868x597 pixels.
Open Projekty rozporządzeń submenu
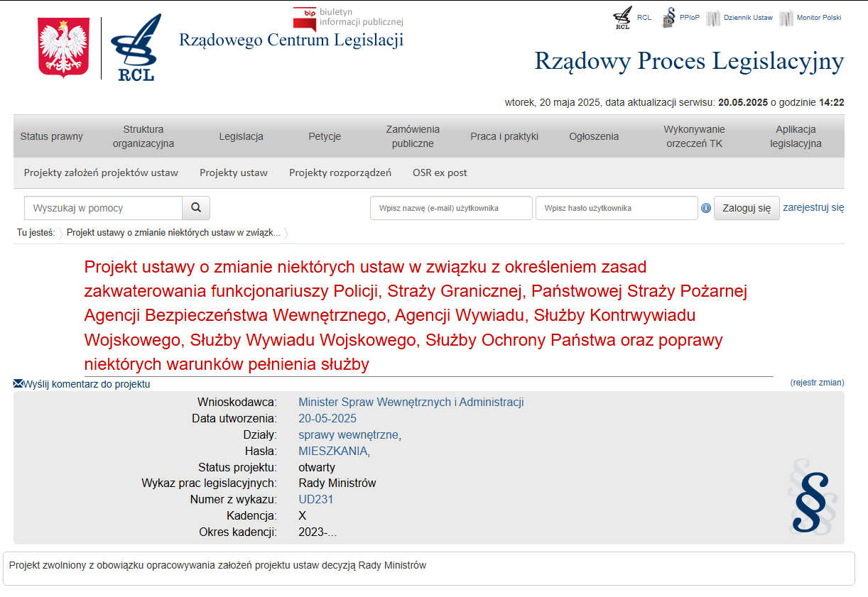click(340, 172)
